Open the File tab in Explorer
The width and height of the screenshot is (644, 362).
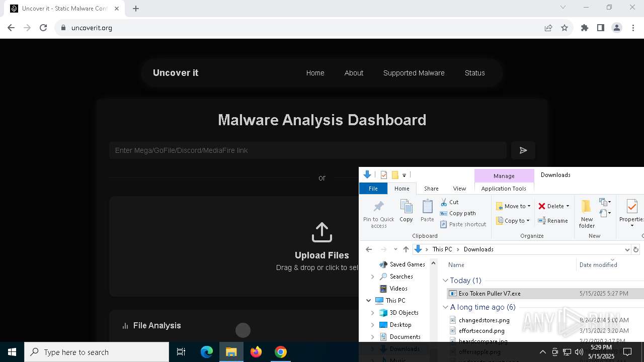click(373, 189)
